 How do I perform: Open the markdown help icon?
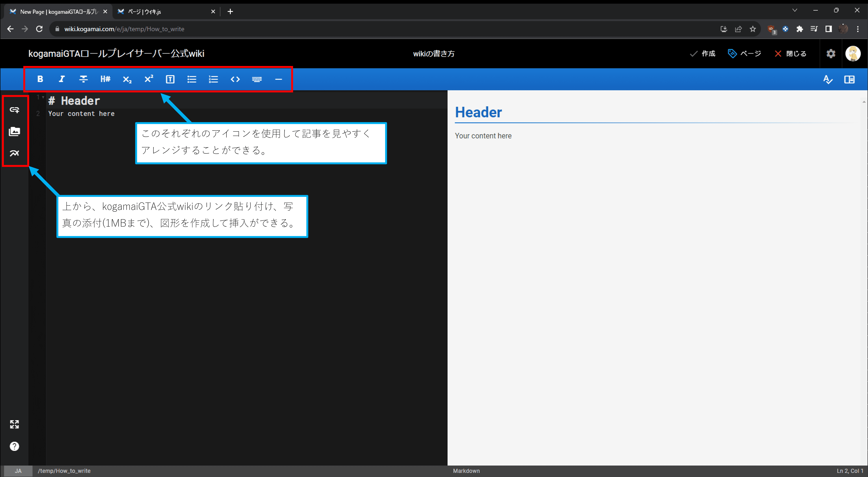(15, 446)
